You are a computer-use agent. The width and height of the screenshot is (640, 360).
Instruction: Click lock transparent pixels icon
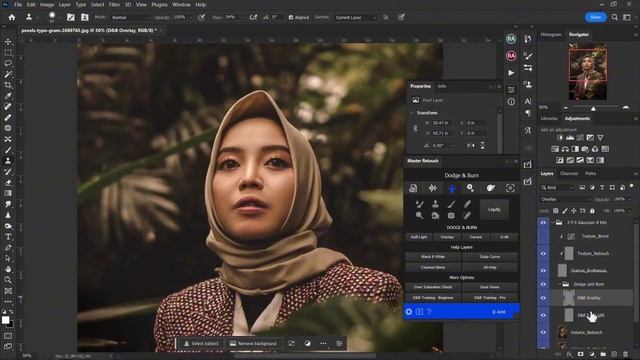pos(556,211)
